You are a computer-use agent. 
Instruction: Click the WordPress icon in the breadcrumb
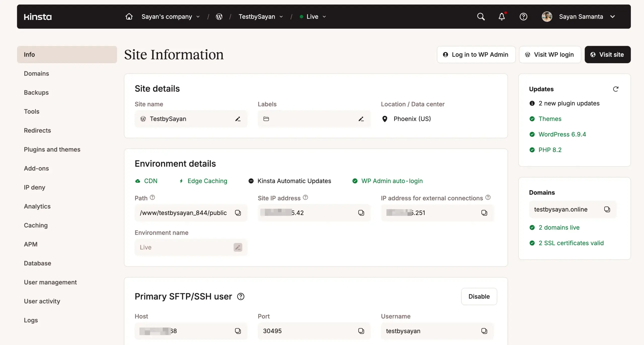[x=219, y=16]
